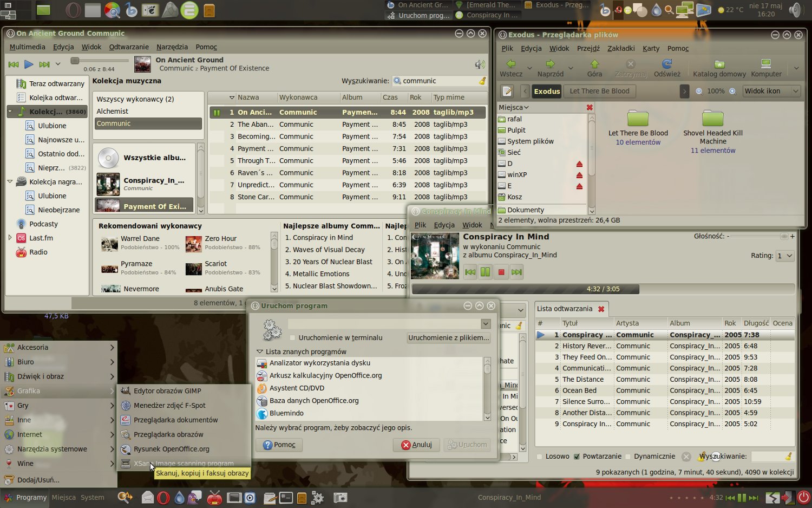Launch Pidgin from the bottom panel
Screen dimensions: 812x508
coord(194,497)
